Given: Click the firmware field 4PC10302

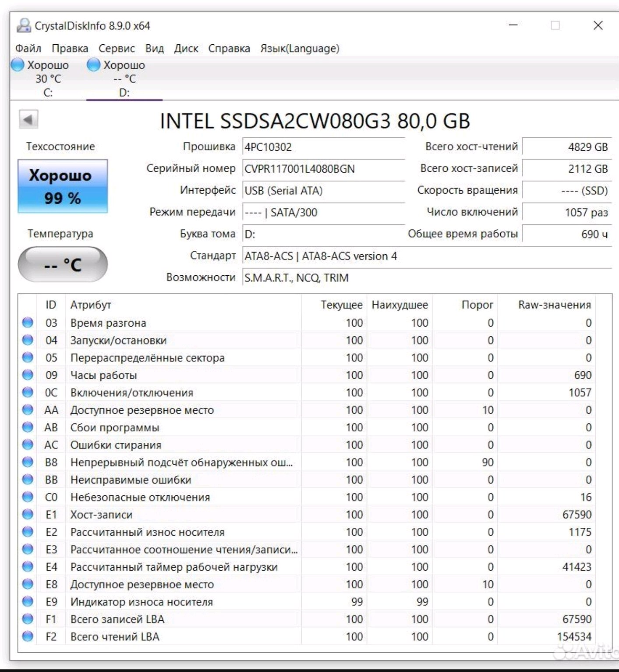Looking at the screenshot, I should pyautogui.click(x=323, y=147).
